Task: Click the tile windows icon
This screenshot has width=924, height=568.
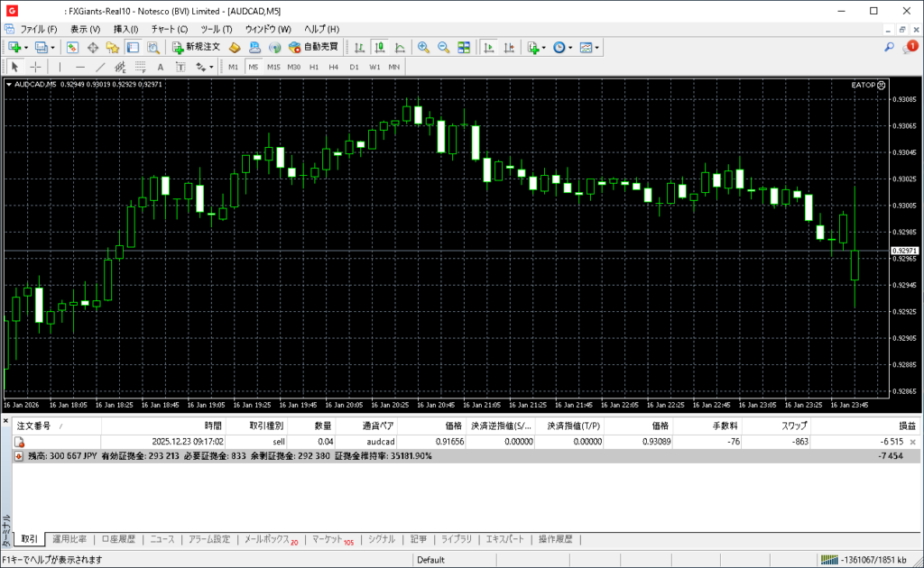Action: point(464,47)
